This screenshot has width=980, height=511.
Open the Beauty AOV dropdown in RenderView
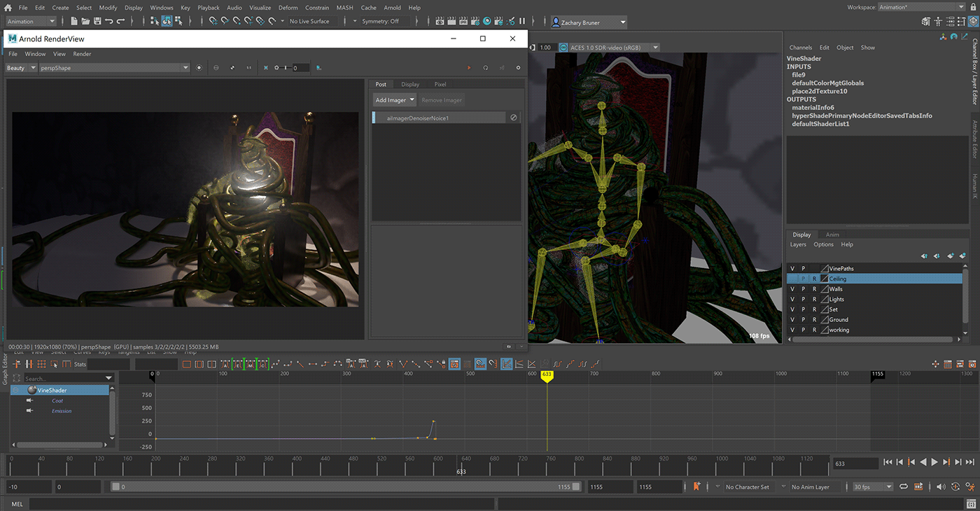[21, 68]
